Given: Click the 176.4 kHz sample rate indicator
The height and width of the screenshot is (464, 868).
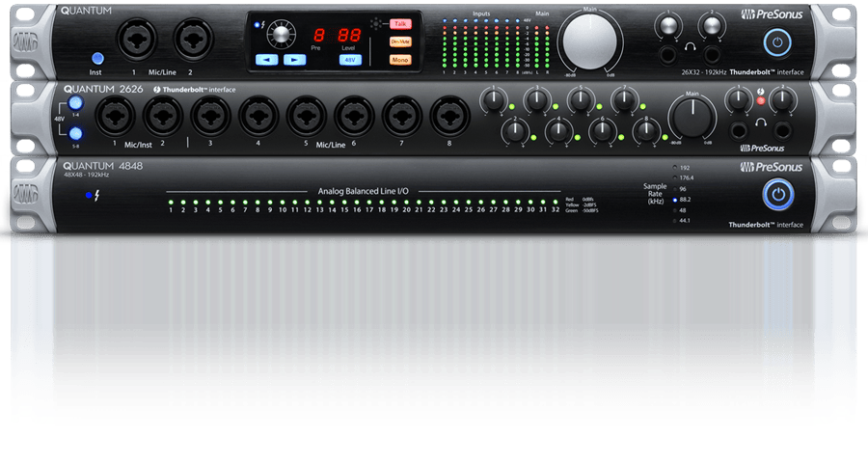Looking at the screenshot, I should (x=675, y=177).
